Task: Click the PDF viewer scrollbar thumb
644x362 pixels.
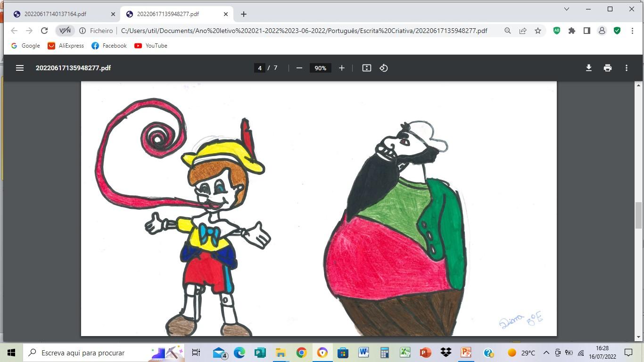Action: (639, 214)
